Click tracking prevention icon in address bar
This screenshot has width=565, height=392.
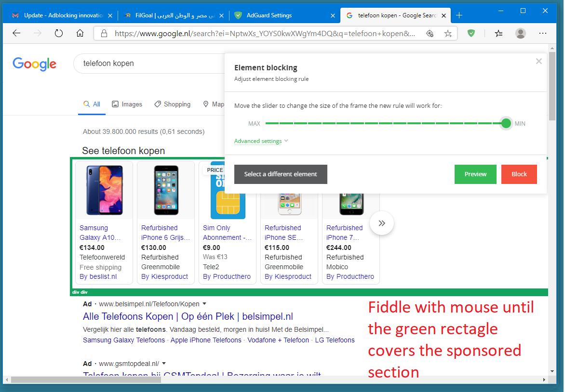(x=430, y=34)
